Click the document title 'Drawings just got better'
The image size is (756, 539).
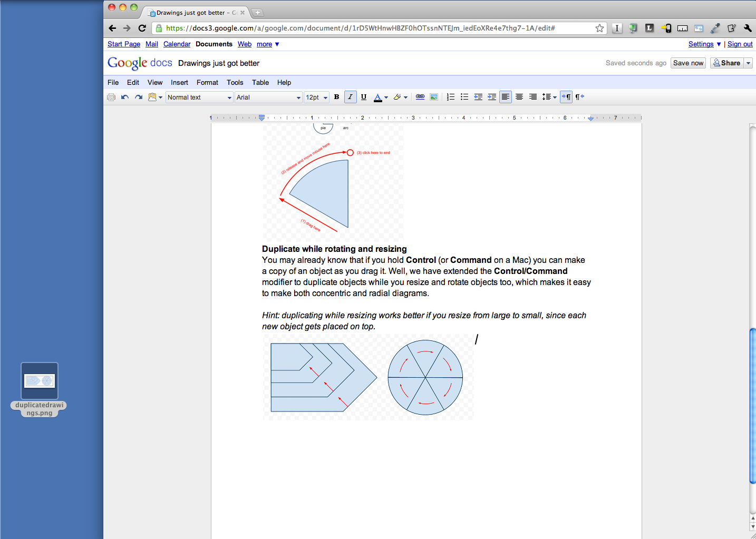[219, 63]
